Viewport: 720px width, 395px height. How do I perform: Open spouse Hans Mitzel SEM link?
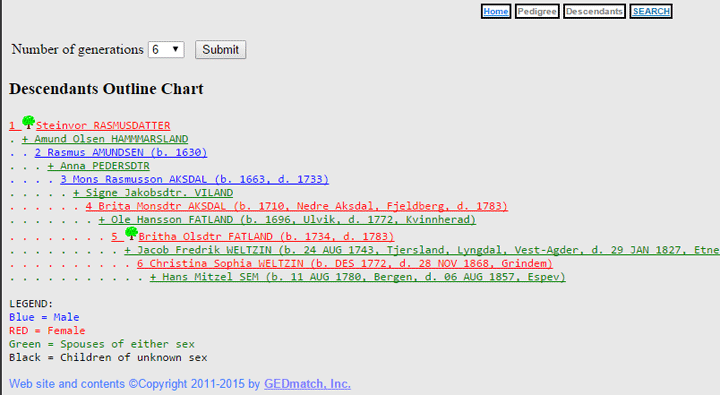(x=358, y=276)
